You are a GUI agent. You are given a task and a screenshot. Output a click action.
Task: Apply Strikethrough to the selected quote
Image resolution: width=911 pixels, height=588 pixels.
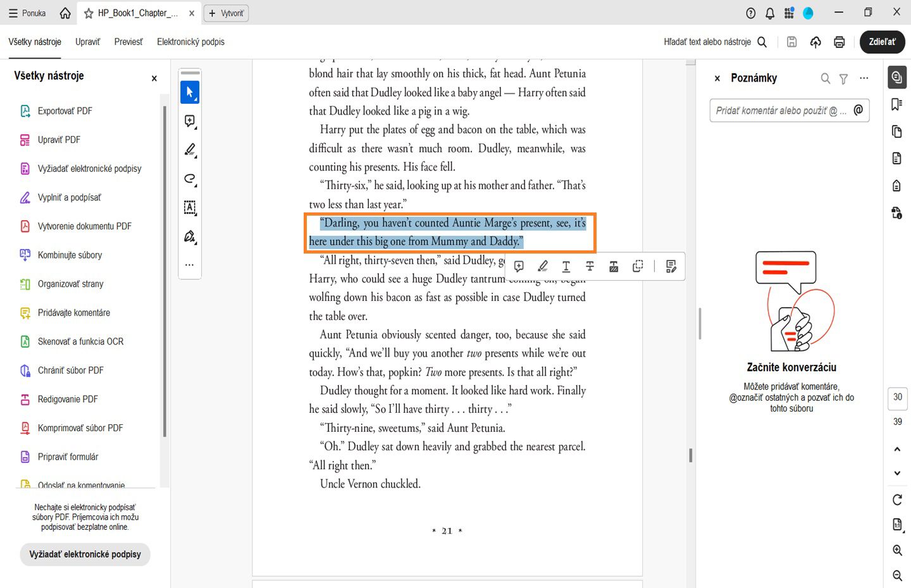pos(590,266)
